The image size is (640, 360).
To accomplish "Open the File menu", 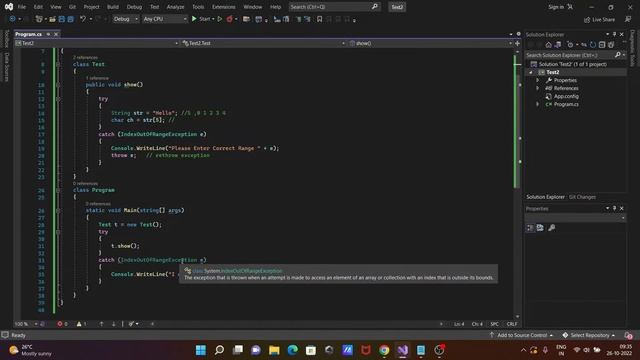I will [22, 7].
